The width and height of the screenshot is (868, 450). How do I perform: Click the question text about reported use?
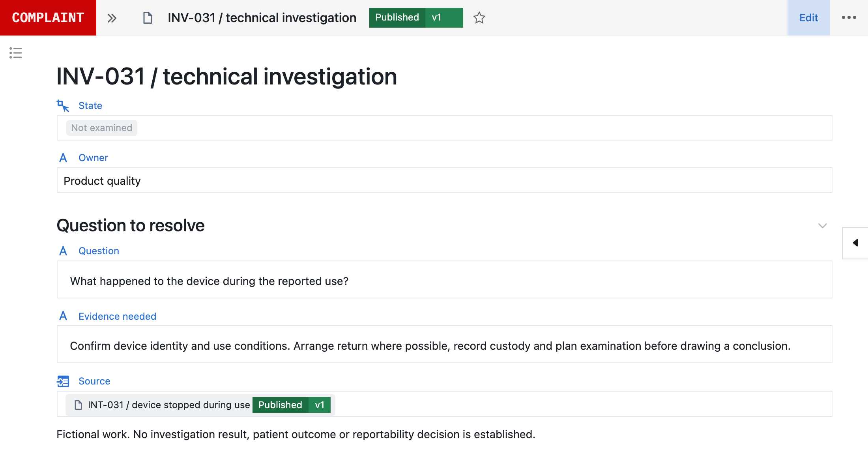(209, 281)
